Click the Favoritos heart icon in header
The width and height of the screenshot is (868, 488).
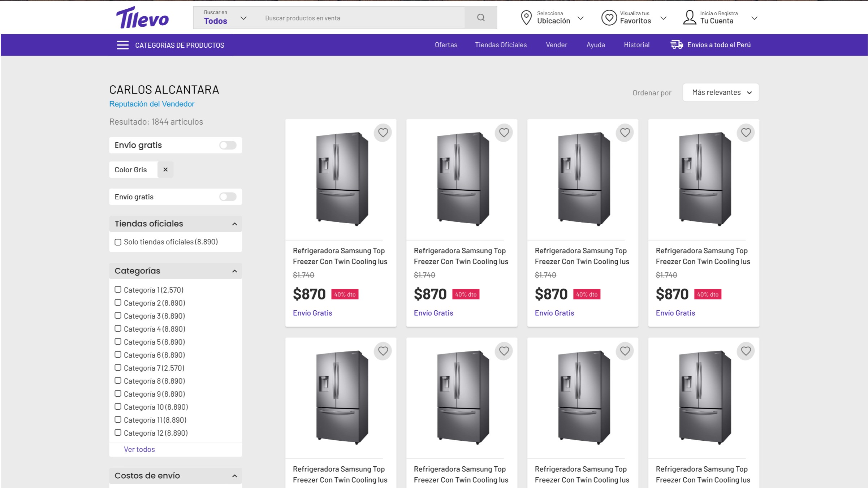tap(609, 18)
